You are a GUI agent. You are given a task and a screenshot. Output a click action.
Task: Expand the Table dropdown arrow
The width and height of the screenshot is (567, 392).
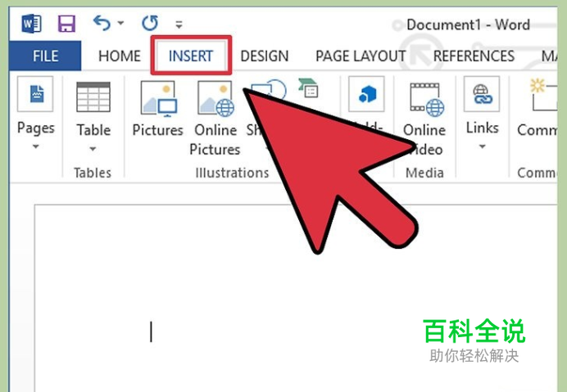[93, 149]
